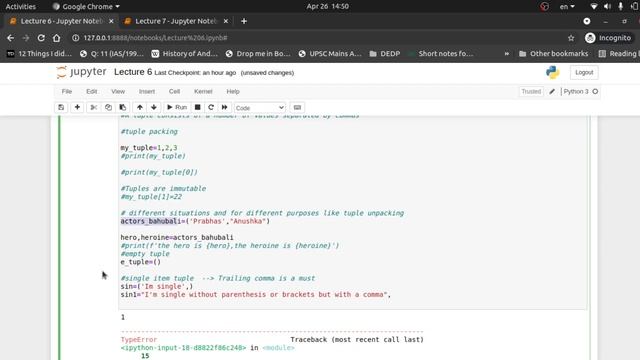Click the microphone tray icon
This screenshot has width=640, height=360.
[620, 7]
